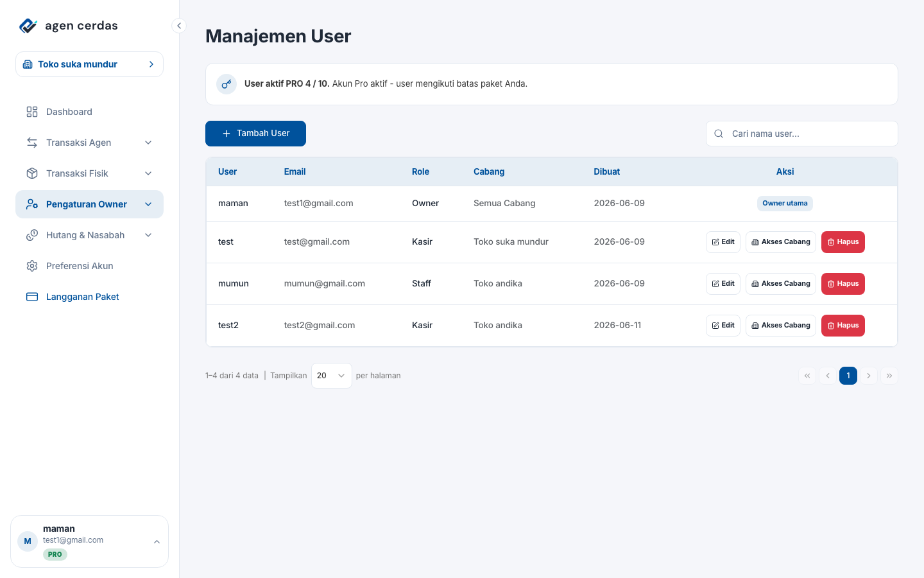Go to the first page with the double-left arrow
Viewport: 924px width, 578px height.
(x=807, y=376)
